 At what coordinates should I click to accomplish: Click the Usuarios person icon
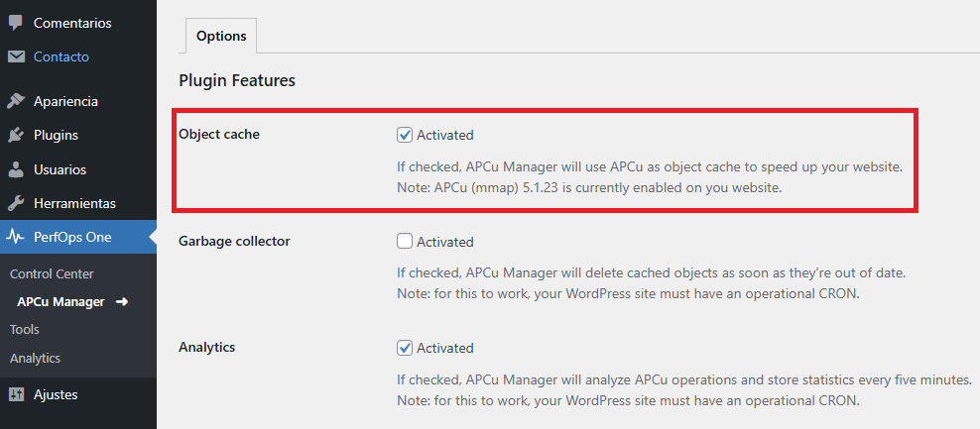[x=16, y=169]
